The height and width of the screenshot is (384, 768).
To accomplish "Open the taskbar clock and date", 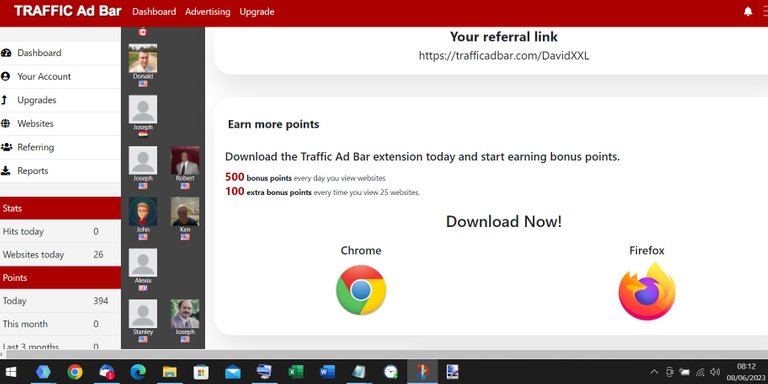I will click(x=746, y=372).
